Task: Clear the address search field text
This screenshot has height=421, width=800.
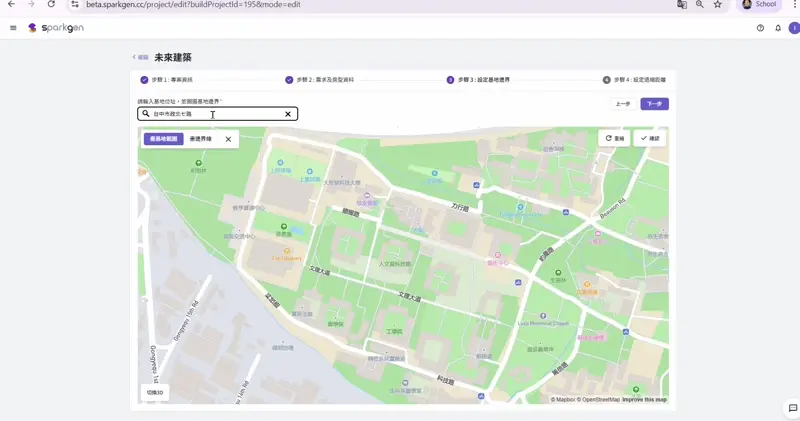Action: pos(288,114)
